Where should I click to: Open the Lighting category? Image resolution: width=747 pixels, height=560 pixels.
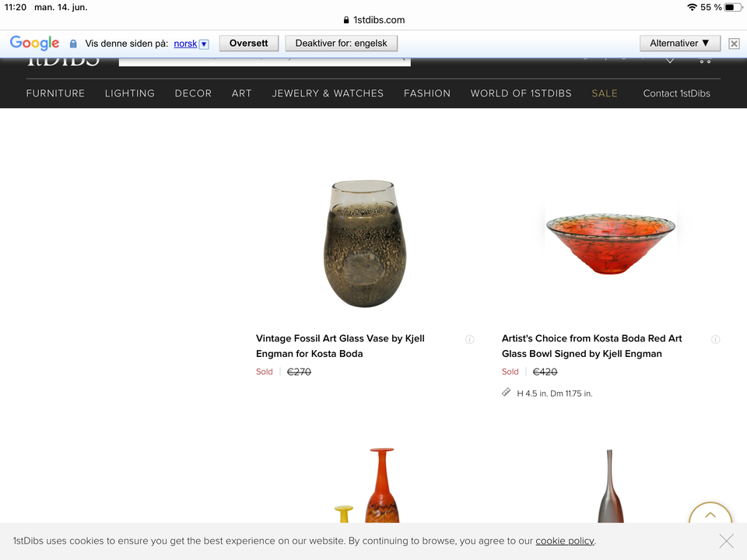click(x=130, y=93)
